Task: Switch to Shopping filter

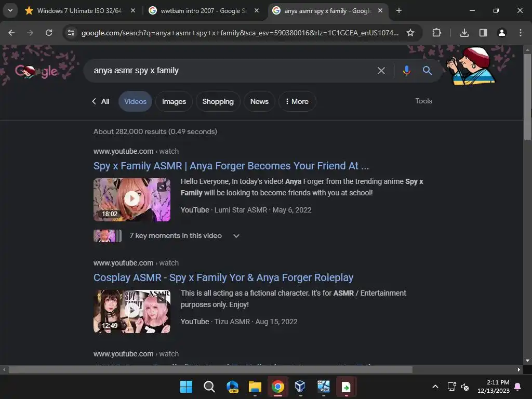Action: [x=218, y=101]
